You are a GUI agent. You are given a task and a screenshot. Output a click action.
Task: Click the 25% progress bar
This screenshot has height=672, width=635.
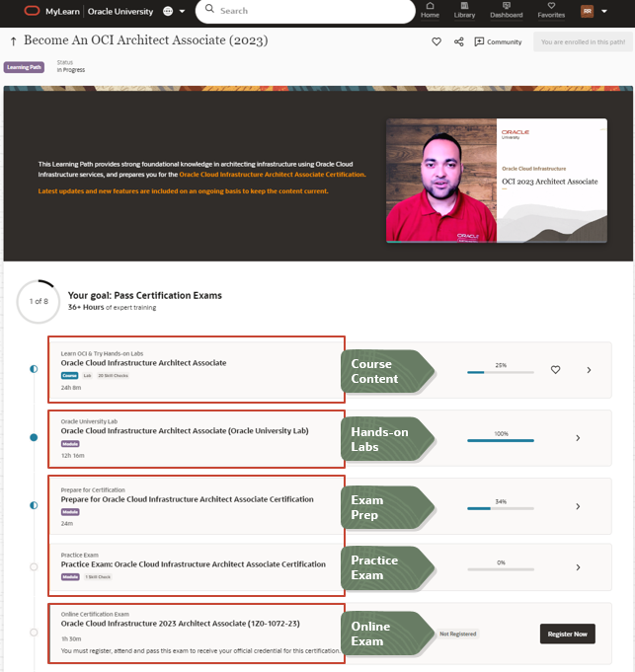tap(501, 372)
